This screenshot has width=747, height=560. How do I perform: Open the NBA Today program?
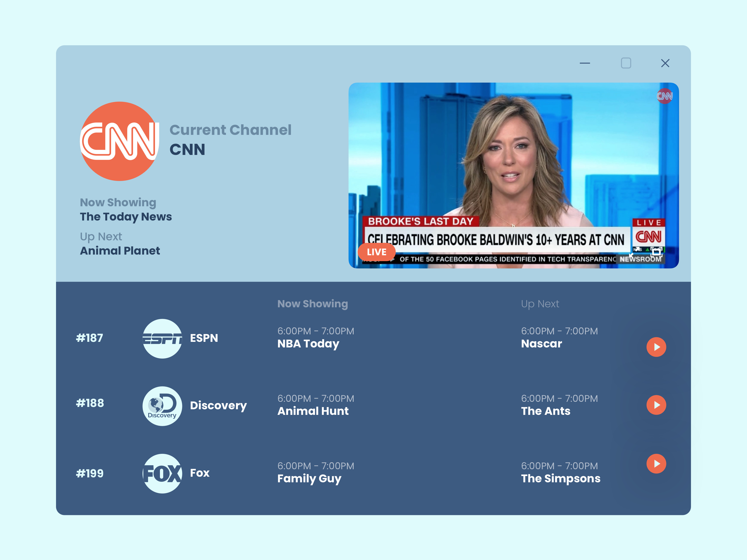coord(308,344)
